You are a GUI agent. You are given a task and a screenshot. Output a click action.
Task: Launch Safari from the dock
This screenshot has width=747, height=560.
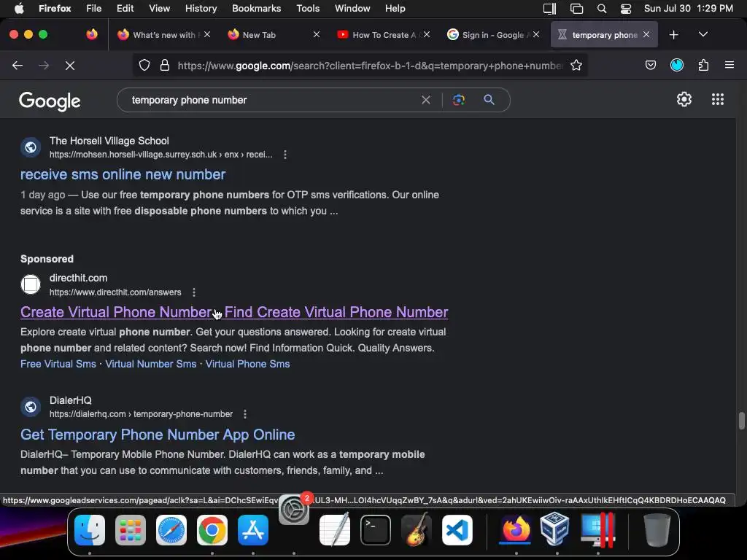click(171, 530)
